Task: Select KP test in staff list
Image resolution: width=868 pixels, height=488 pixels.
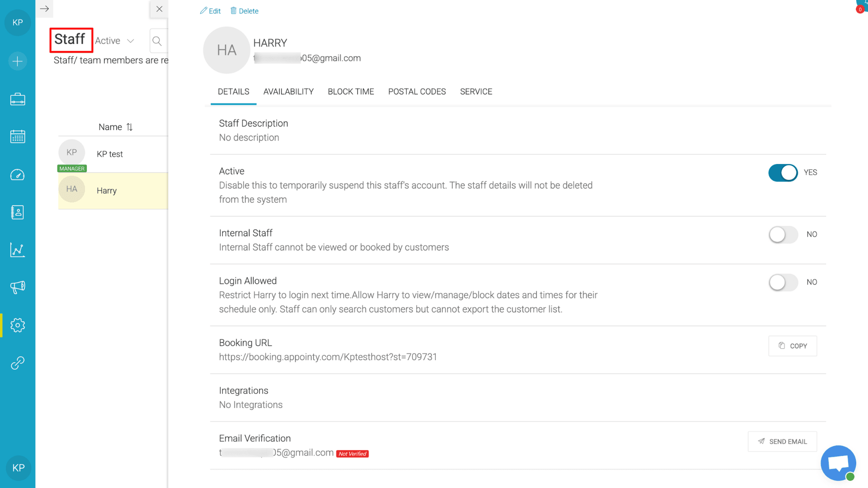Action: click(110, 154)
